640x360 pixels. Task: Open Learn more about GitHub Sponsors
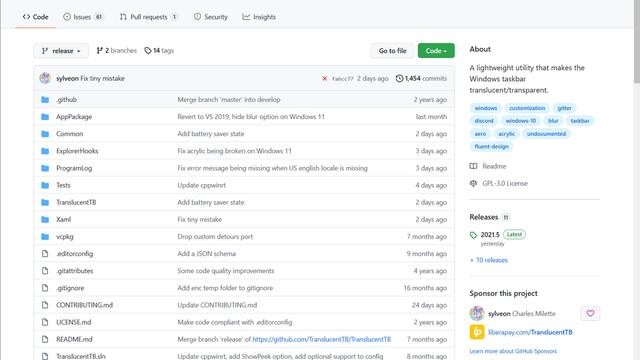coord(513,351)
